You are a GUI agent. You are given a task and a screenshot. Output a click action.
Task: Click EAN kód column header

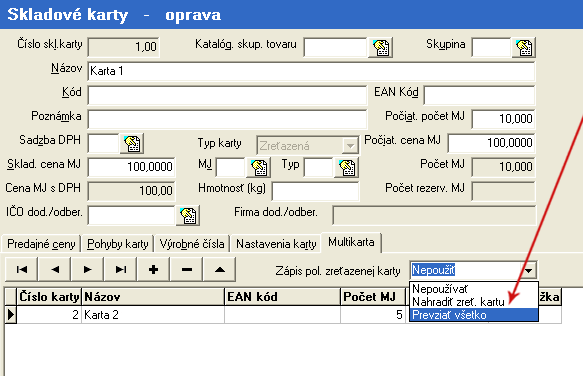[x=283, y=297]
